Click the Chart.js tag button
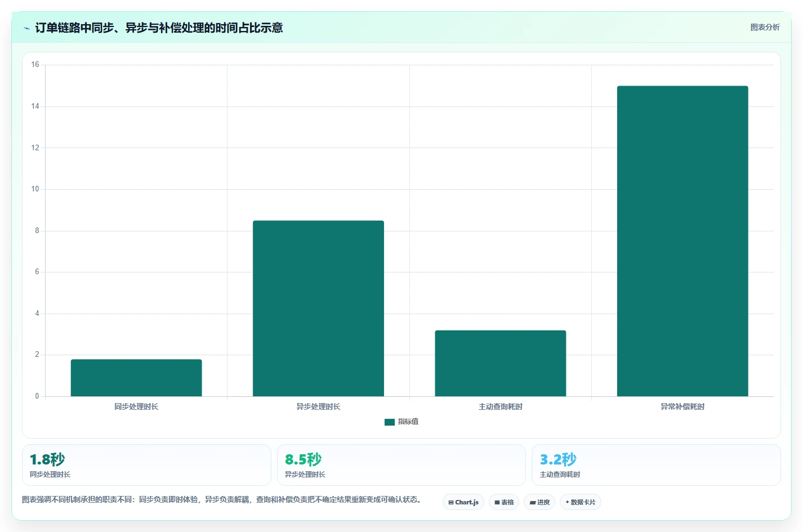803x532 pixels. (463, 502)
